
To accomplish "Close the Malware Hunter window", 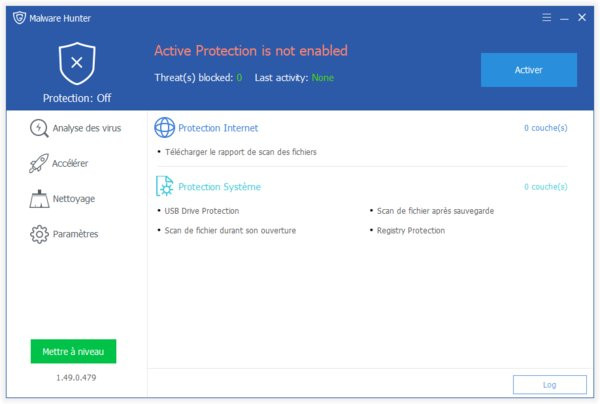I will (x=582, y=17).
